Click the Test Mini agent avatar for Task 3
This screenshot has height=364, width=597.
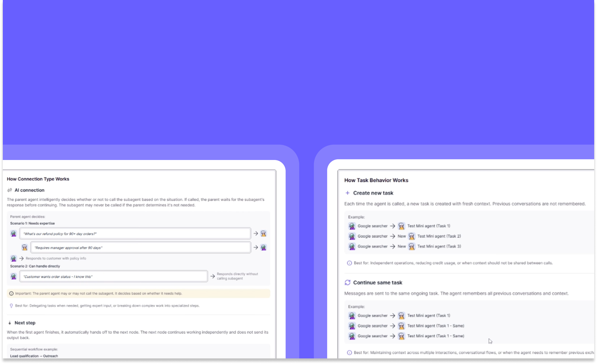point(412,246)
